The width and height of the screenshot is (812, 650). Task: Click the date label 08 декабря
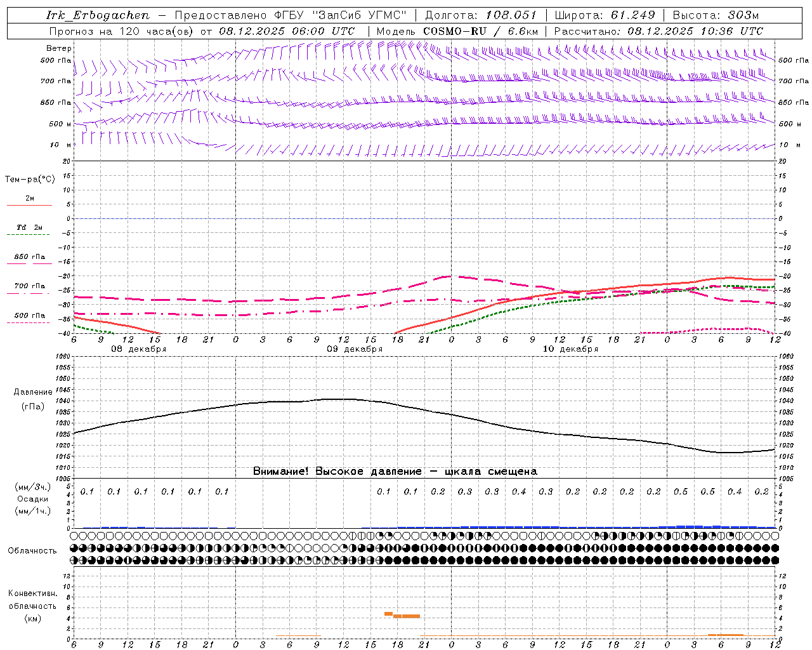[x=139, y=349]
